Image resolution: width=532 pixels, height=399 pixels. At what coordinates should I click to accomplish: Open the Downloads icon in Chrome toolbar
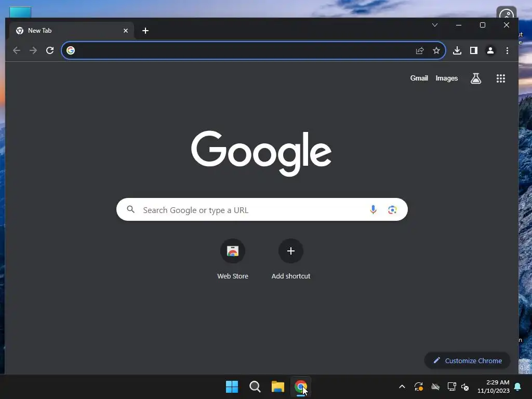click(x=457, y=50)
